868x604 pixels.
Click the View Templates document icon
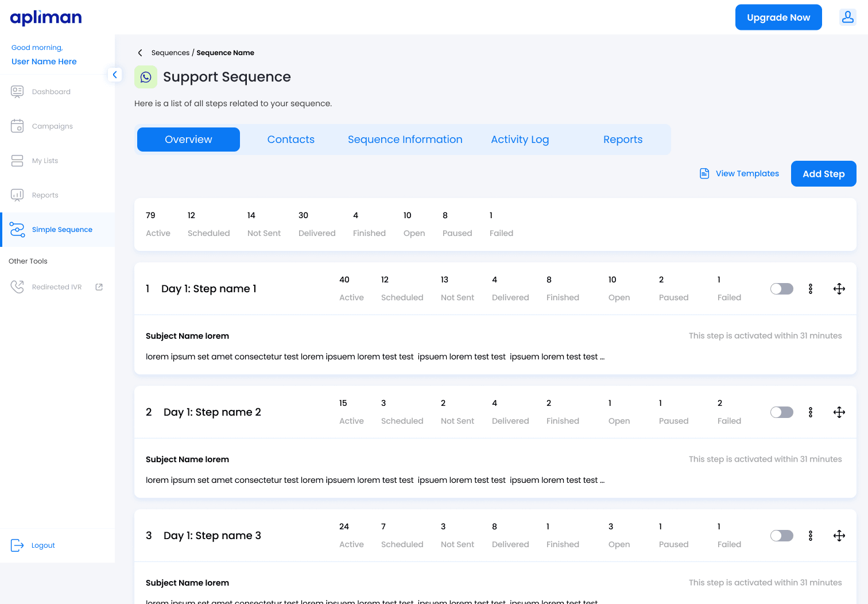(x=704, y=173)
